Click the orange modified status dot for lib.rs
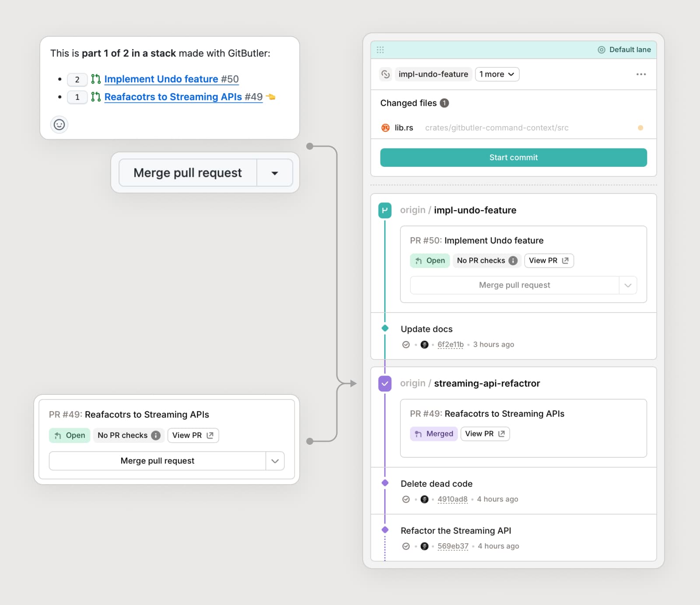 (640, 128)
